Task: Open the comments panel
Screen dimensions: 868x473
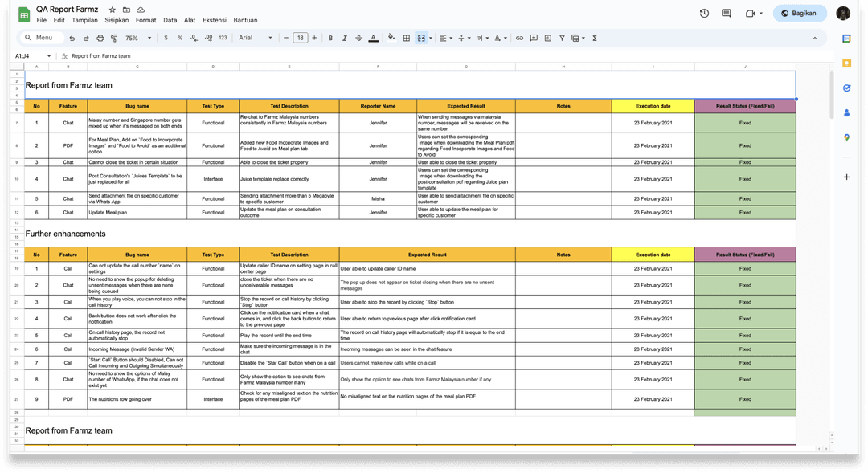Action: (x=727, y=14)
